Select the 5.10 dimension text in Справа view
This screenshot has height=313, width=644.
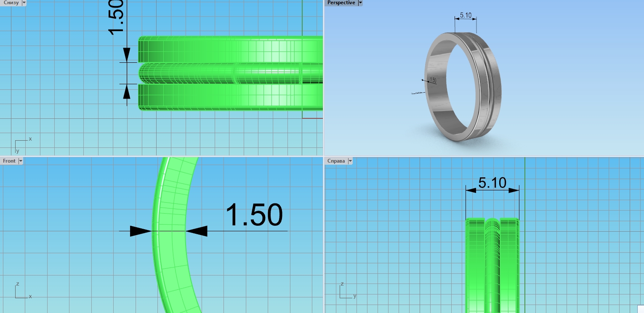[x=492, y=183]
